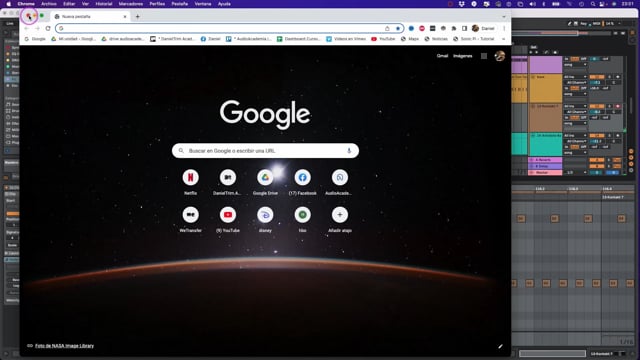This screenshot has height=360, width=640.
Task: Open 13 Kontakt 7 All Ins dropdown
Action: click(x=575, y=106)
